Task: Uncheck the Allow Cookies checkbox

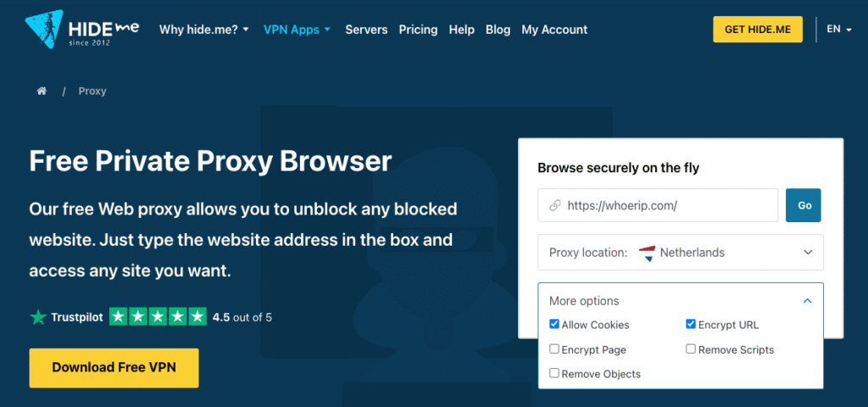Action: point(554,324)
